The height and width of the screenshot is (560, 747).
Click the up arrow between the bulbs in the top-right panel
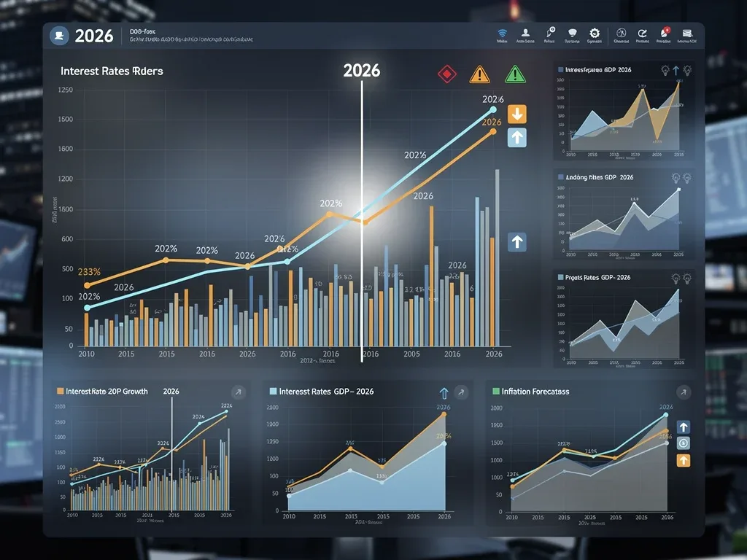click(676, 71)
